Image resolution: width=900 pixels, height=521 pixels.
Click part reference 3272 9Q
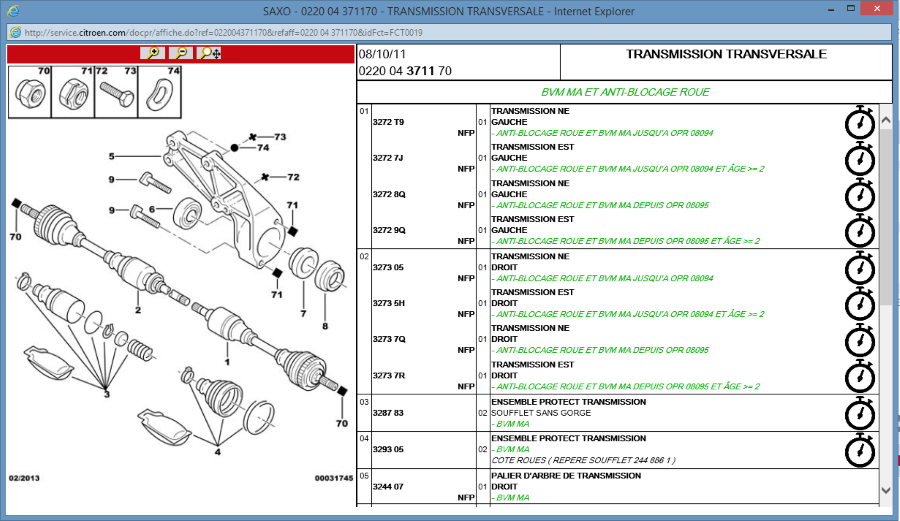click(x=389, y=230)
